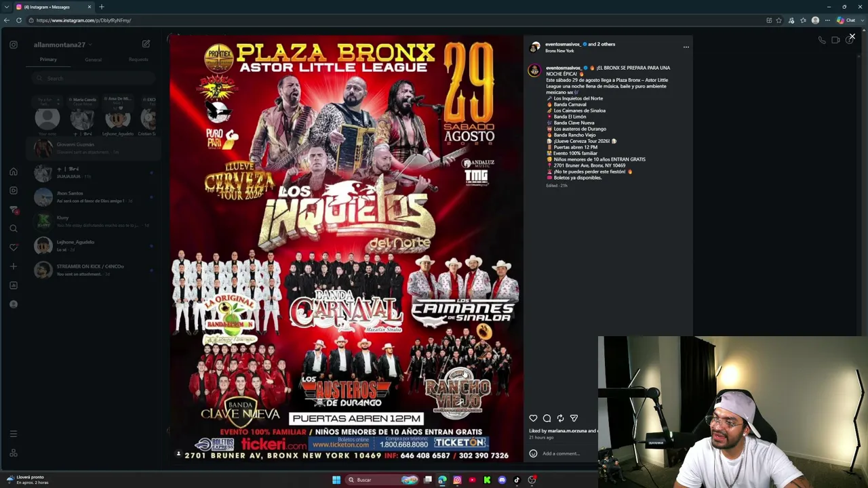868x488 pixels.
Task: Open Discord from the Windows taskbar
Action: (502, 480)
